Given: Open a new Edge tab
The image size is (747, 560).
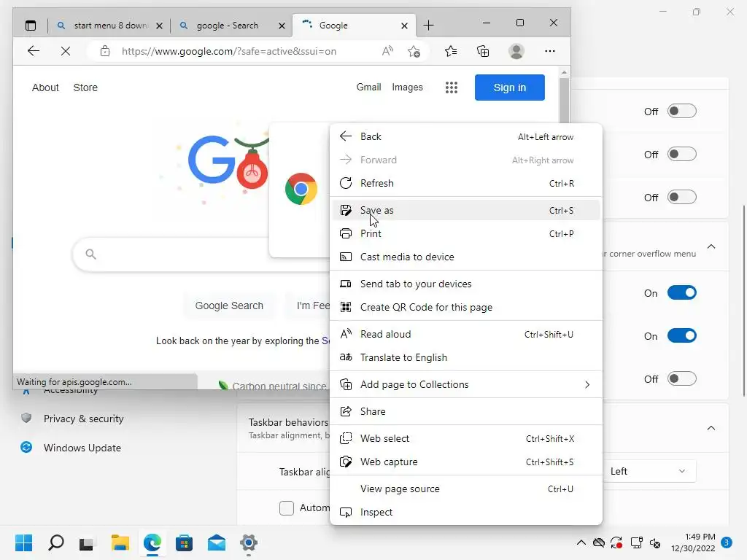Looking at the screenshot, I should 428,26.
